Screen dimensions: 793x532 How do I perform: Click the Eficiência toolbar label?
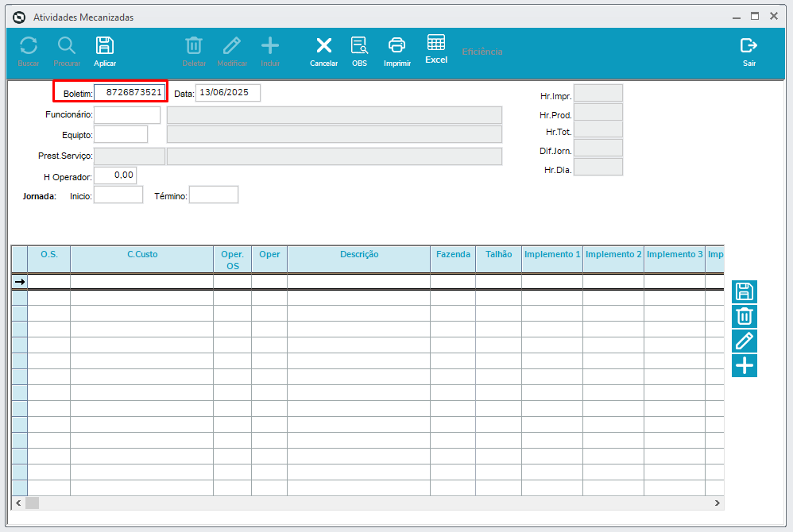(x=482, y=52)
